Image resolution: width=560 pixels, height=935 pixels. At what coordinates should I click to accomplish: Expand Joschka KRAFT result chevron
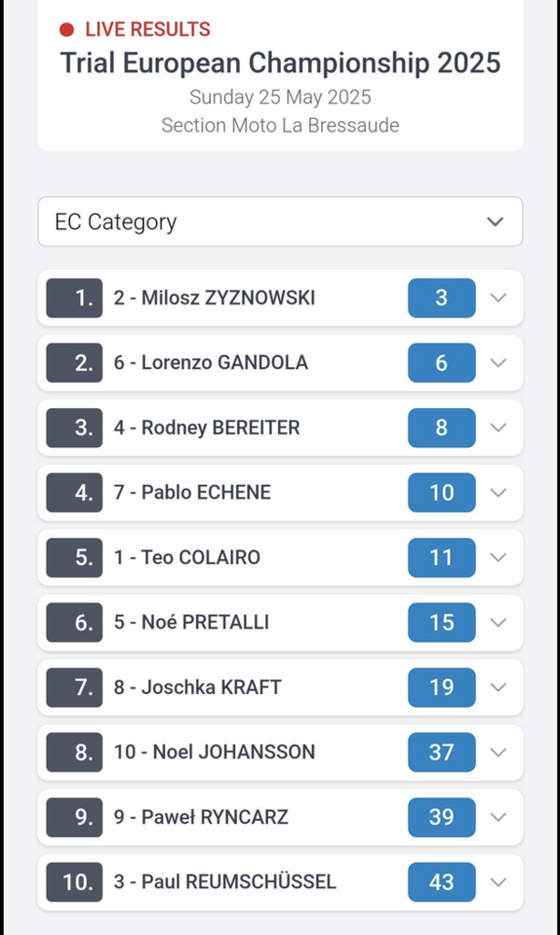(498, 687)
